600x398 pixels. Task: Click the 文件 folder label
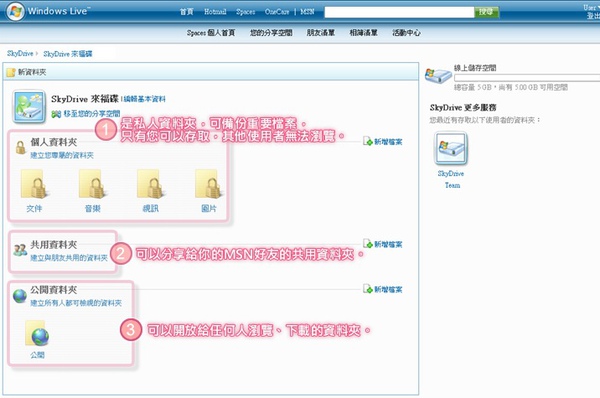point(34,209)
